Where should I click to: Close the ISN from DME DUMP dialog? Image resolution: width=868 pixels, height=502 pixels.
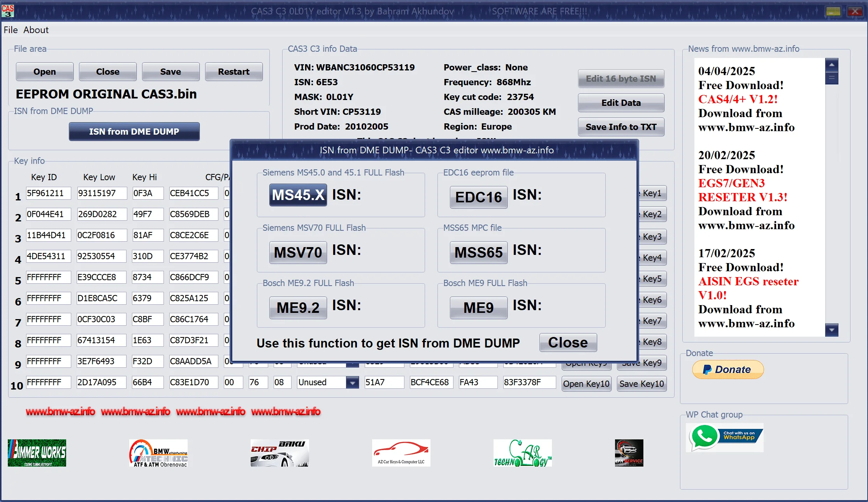(568, 342)
